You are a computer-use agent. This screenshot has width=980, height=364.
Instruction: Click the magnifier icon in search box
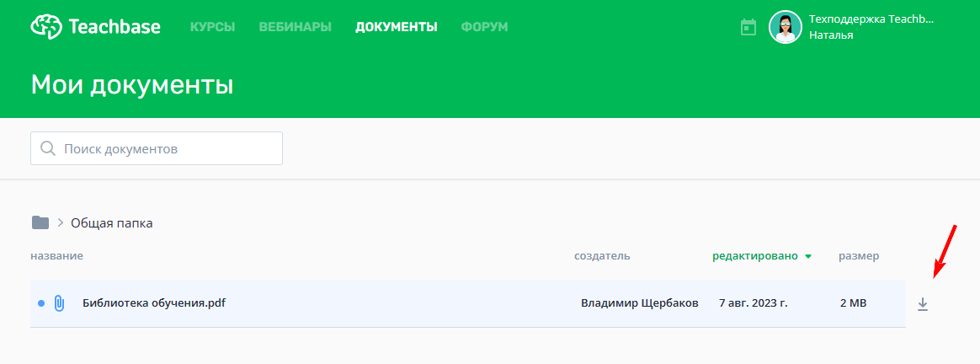[x=48, y=149]
